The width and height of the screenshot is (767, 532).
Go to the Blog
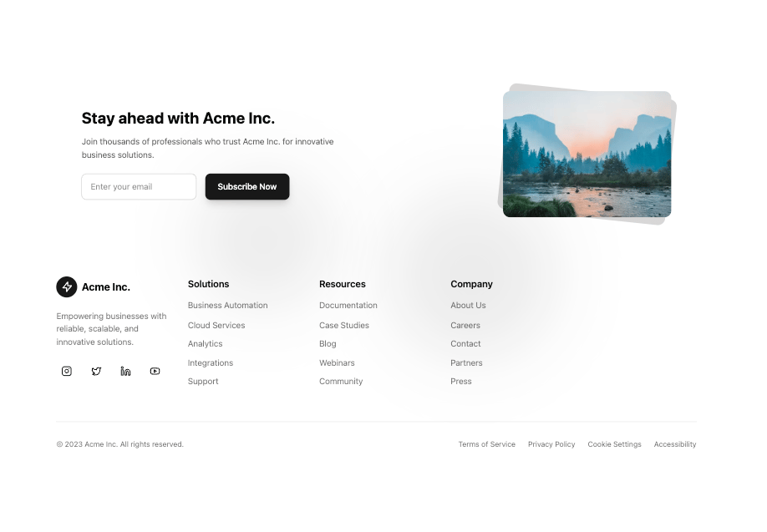(x=328, y=344)
